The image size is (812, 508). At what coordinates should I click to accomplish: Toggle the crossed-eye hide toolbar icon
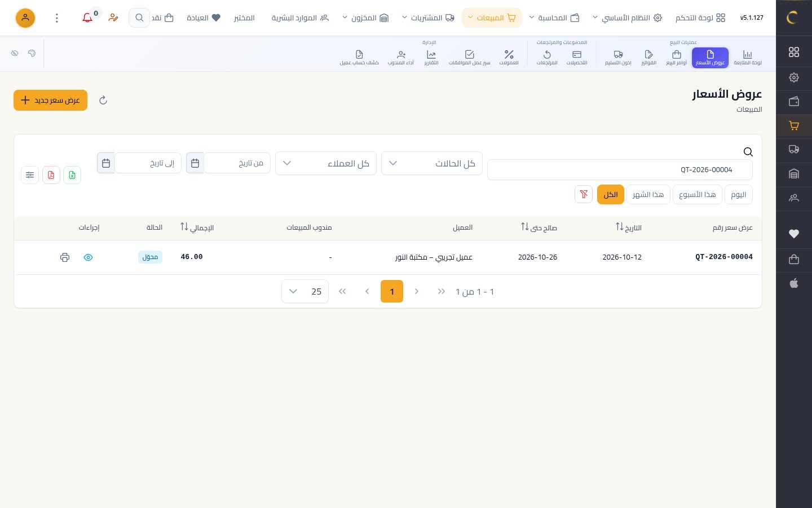pos(15,53)
